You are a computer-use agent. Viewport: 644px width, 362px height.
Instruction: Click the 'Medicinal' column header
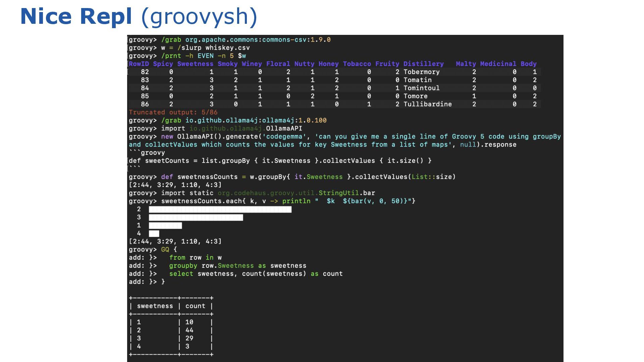pos(498,64)
